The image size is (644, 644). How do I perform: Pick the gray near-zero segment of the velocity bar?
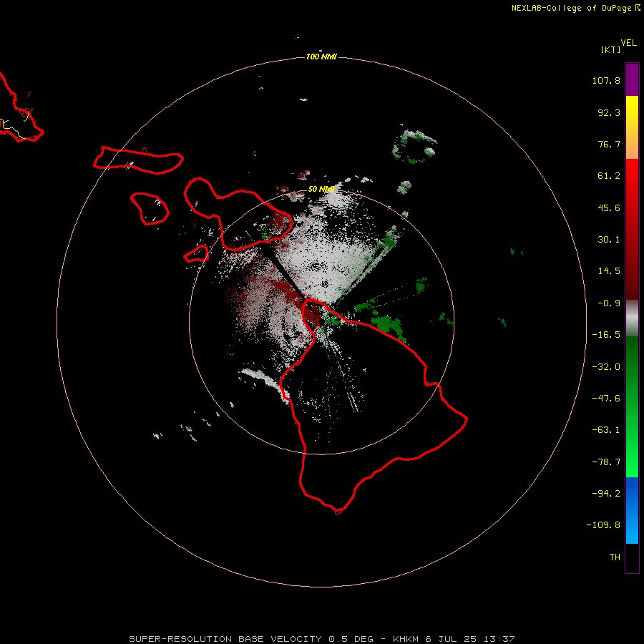[632, 318]
